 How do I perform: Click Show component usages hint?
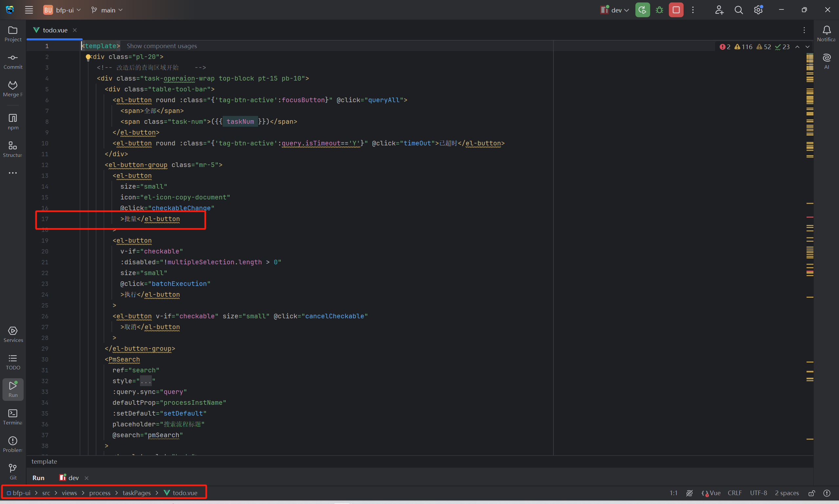click(162, 46)
